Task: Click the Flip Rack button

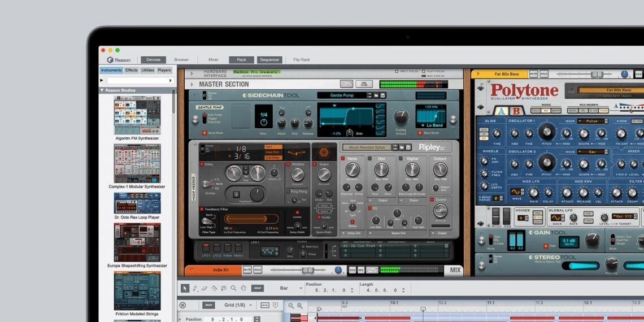Action: (x=301, y=59)
